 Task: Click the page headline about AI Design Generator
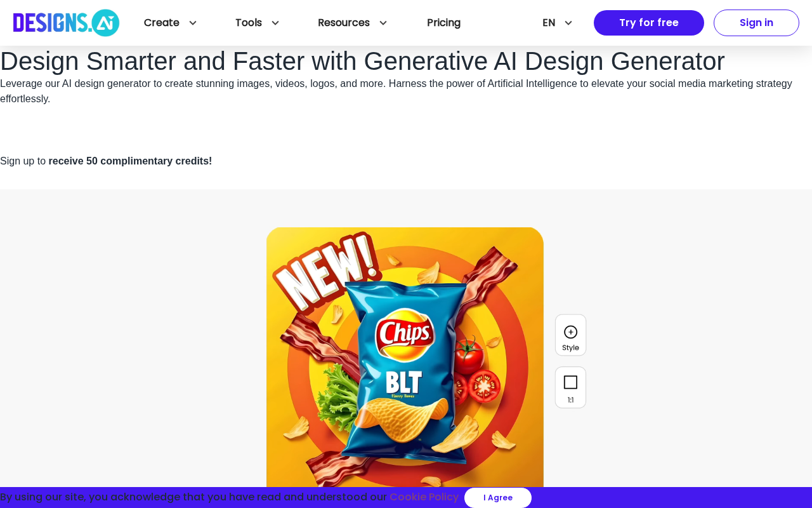pyautogui.click(x=362, y=61)
